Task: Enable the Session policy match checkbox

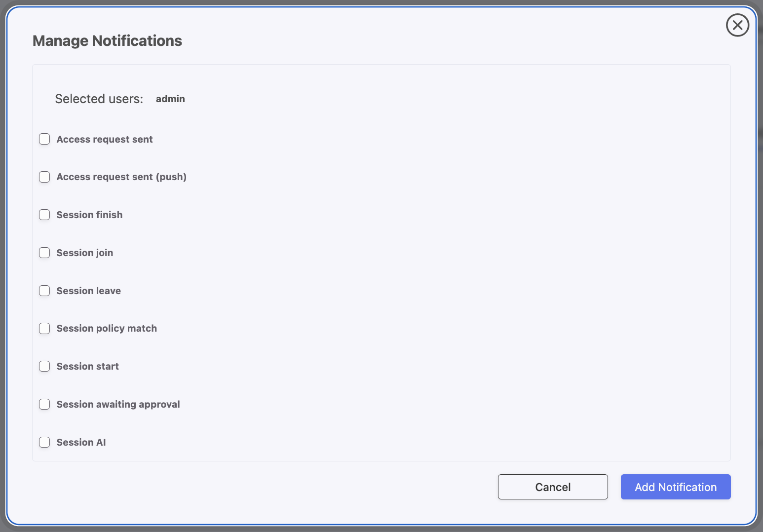Action: pos(44,328)
